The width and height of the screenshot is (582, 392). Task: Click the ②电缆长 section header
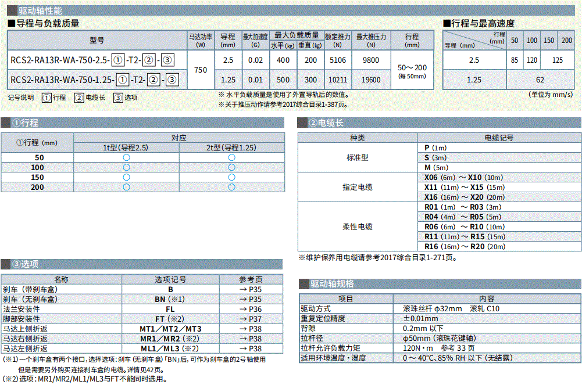pyautogui.click(x=440, y=123)
